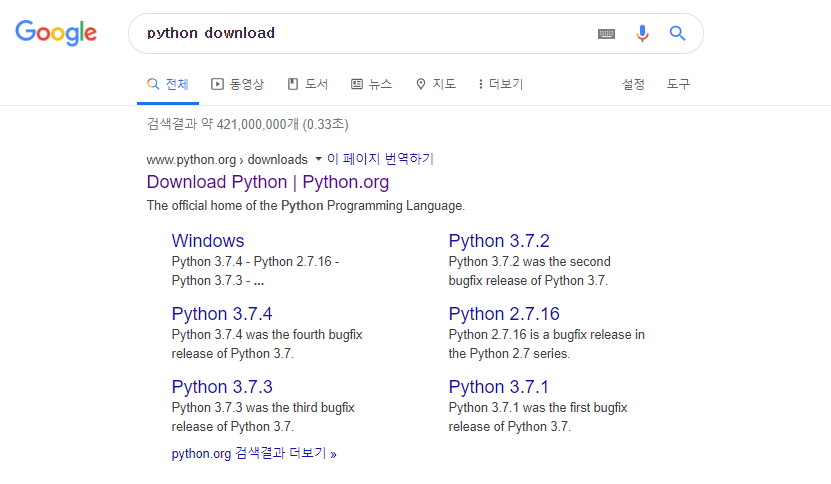Screen dimensions: 831x484
Task: Open the Python 3.7.4 sitelink
Action: 222,314
